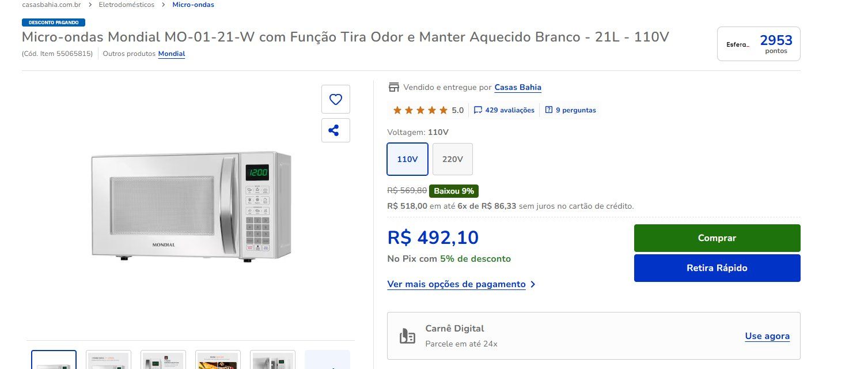Screen dimensions: 868x369
Task: Expand Ver mais opções de pagamento chevron
Action: pyautogui.click(x=533, y=284)
